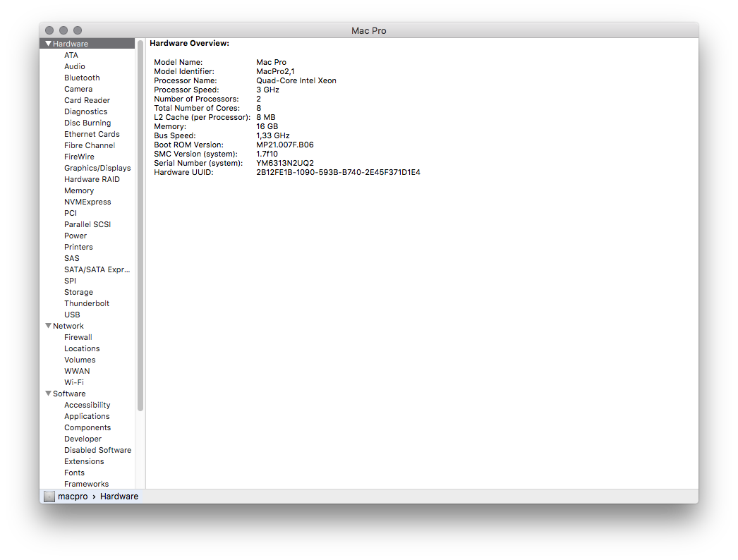
Task: Open SATA/SATA Express entry
Action: pyautogui.click(x=97, y=269)
